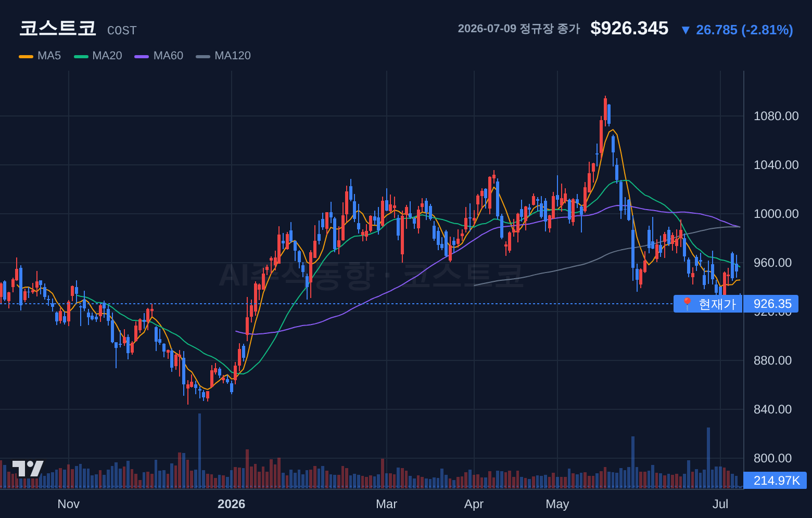Click the 880.00 price axis label
The height and width of the screenshot is (518, 812).
[x=772, y=360]
